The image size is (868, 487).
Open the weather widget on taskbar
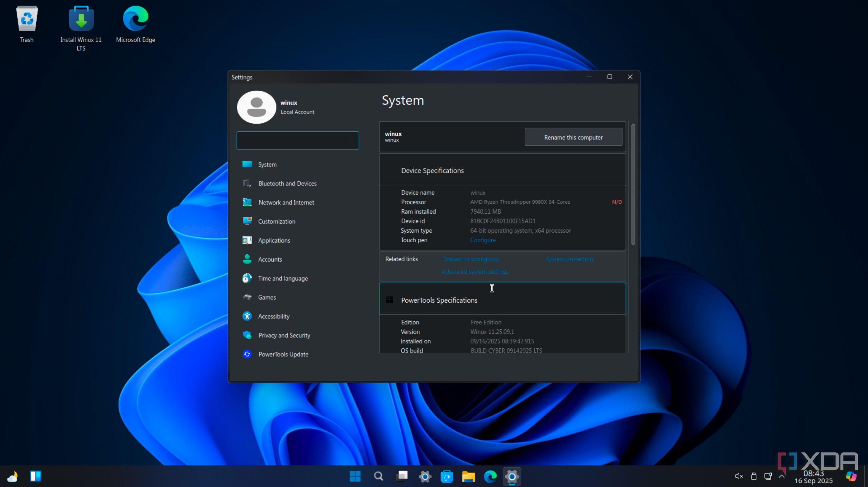click(13, 477)
